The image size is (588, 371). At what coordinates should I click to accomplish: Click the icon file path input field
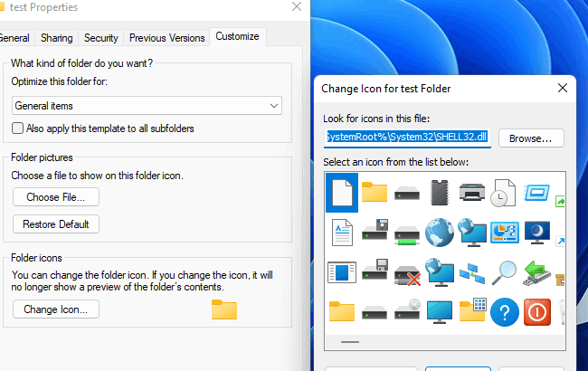click(407, 138)
